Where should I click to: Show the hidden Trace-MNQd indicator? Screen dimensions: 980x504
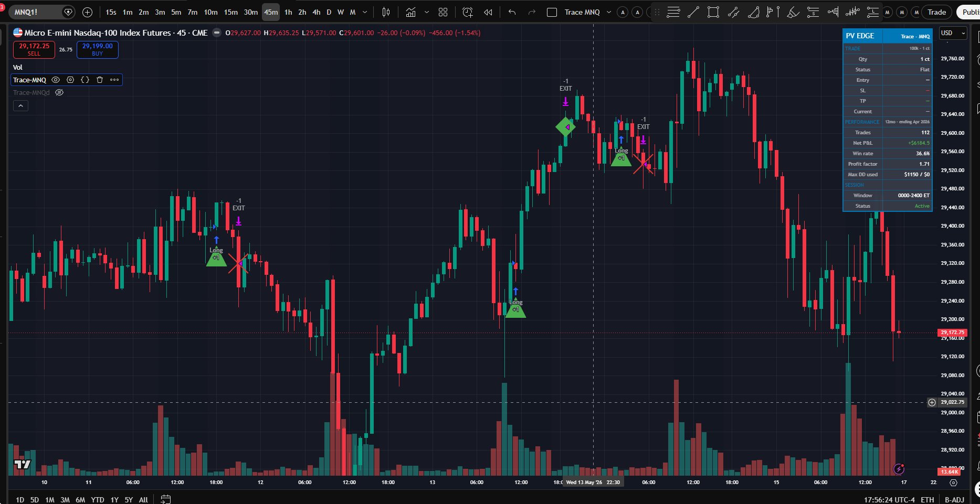tap(59, 92)
